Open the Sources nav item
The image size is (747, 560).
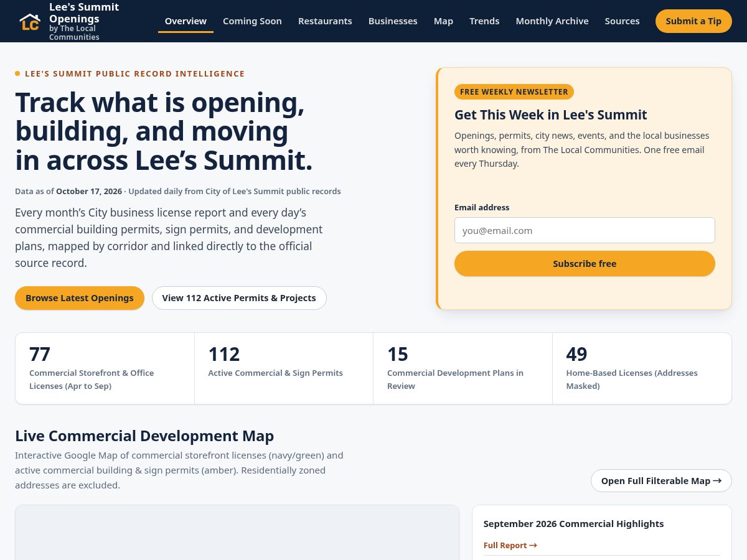(622, 21)
